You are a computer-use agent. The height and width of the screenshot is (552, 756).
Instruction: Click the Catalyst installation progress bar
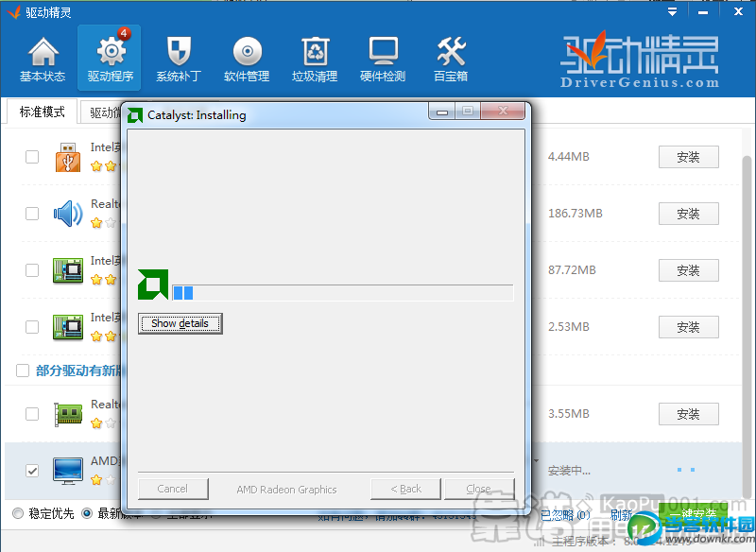click(x=343, y=293)
